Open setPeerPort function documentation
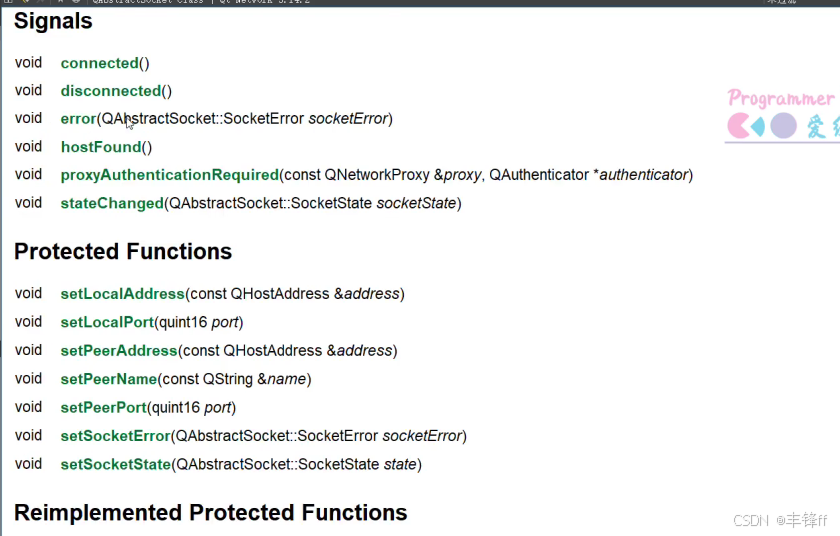Image resolution: width=840 pixels, height=536 pixels. point(103,407)
